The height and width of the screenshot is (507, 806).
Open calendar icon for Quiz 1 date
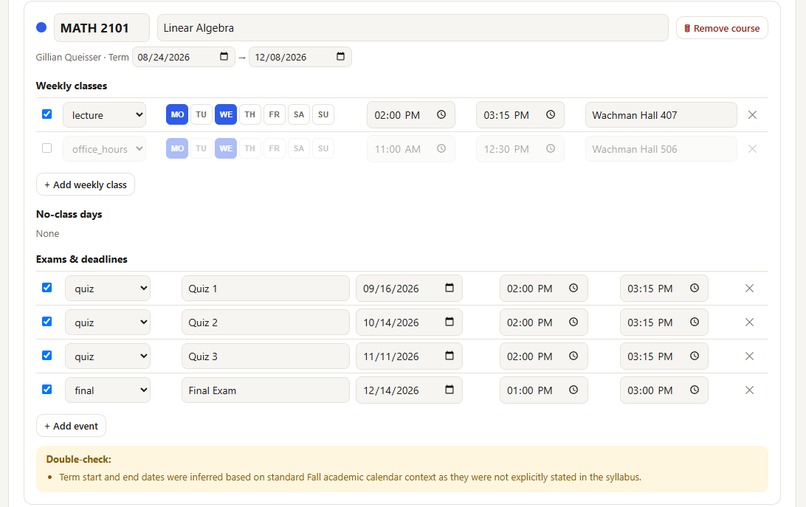449,288
